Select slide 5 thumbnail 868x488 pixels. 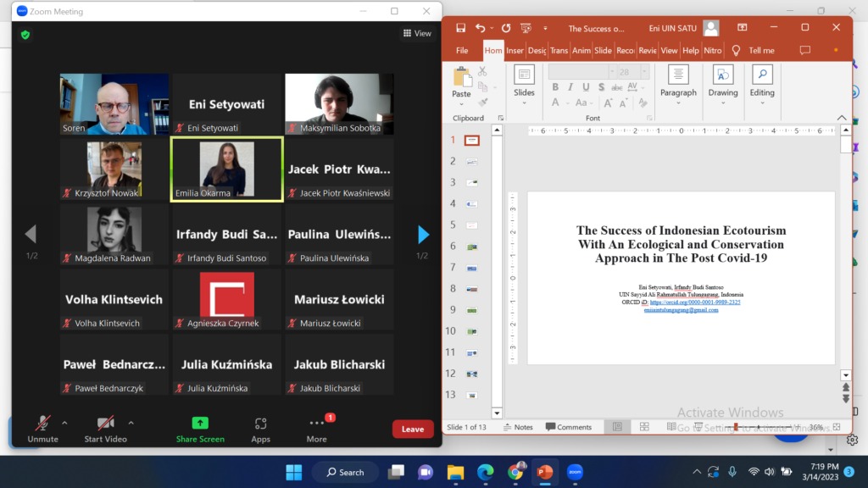471,225
